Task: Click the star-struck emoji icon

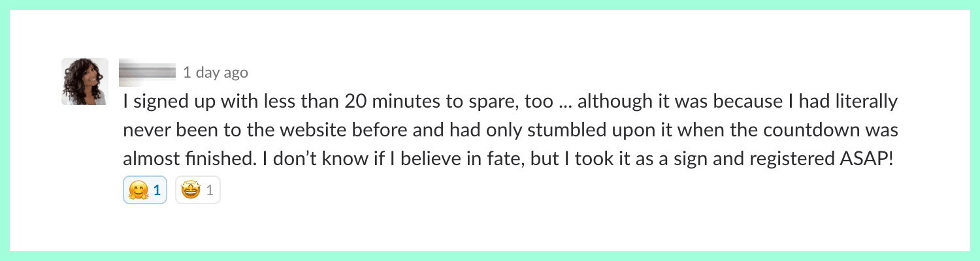Action: click(x=191, y=191)
